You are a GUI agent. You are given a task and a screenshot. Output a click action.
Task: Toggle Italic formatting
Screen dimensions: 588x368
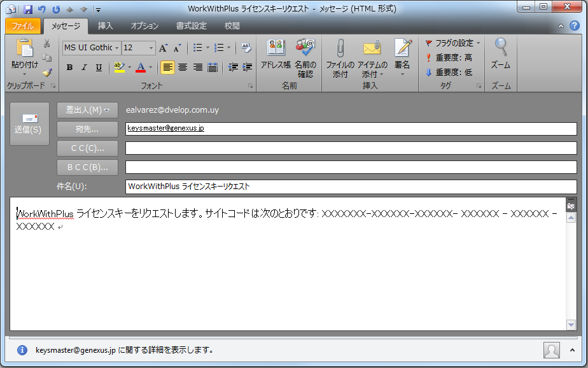coord(84,67)
